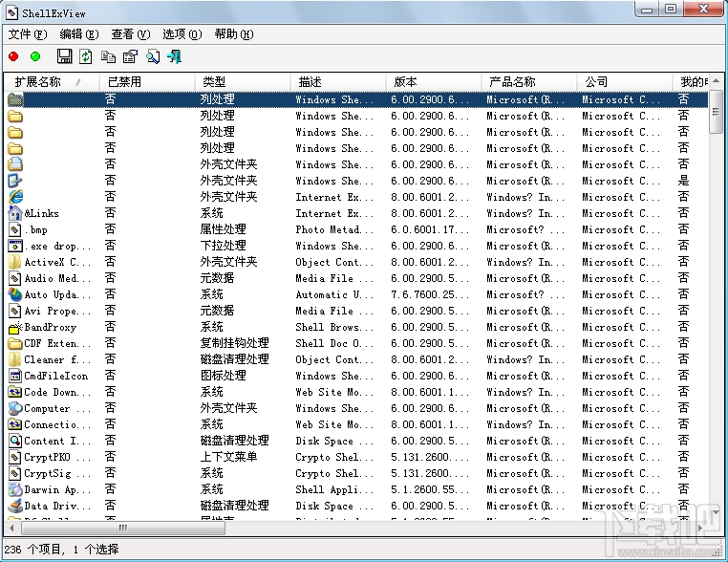This screenshot has height=562, width=728.
Task: Sort by 扩展名称 column header
Action: 52,82
